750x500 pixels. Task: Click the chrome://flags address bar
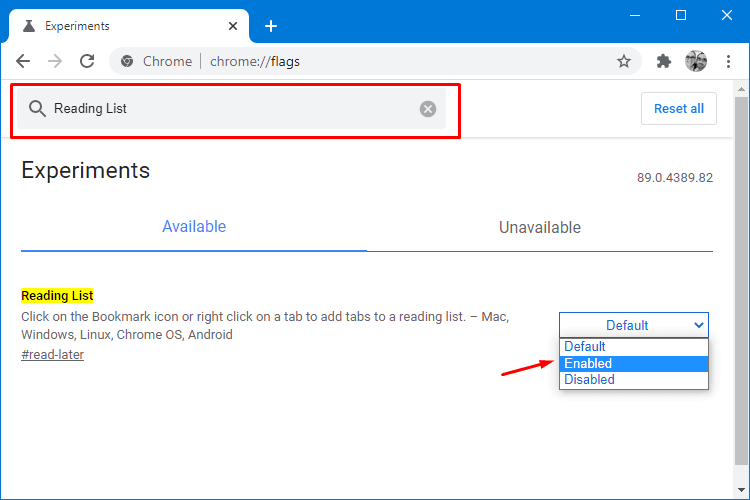coord(375,61)
